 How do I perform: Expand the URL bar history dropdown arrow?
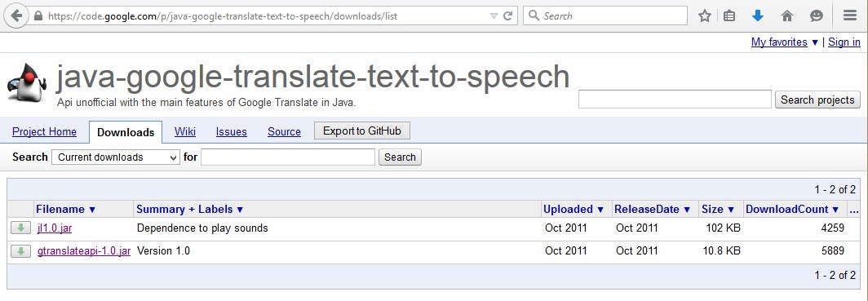[x=494, y=16]
